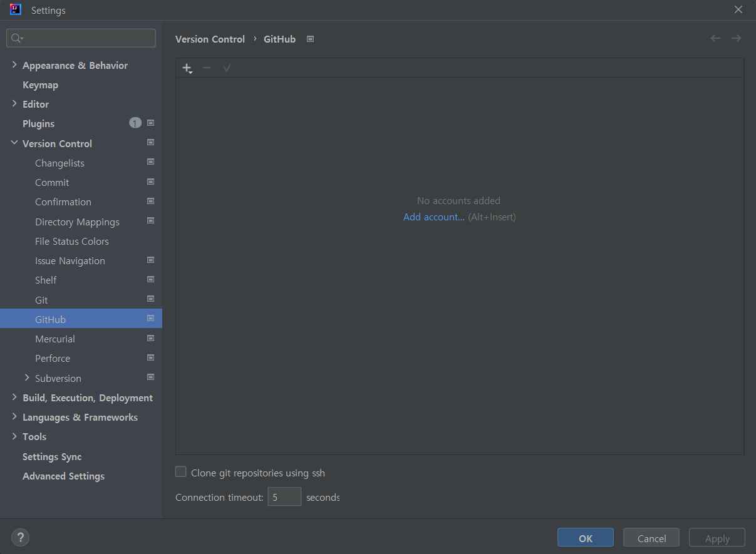Click Version Control in the breadcrumb

click(210, 39)
